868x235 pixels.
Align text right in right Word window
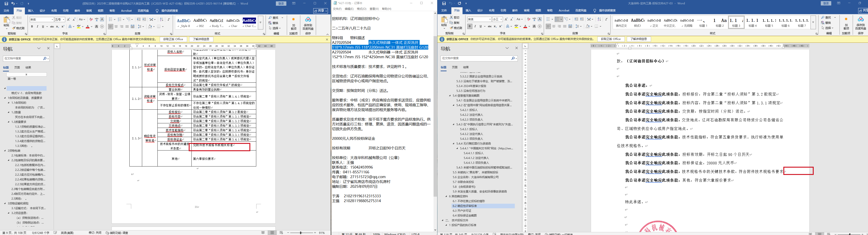click(x=559, y=26)
